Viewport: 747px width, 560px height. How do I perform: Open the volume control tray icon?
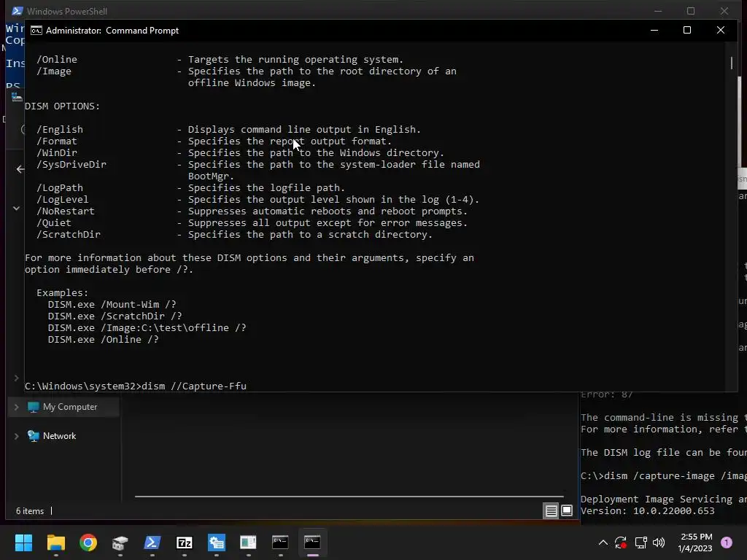tap(659, 542)
